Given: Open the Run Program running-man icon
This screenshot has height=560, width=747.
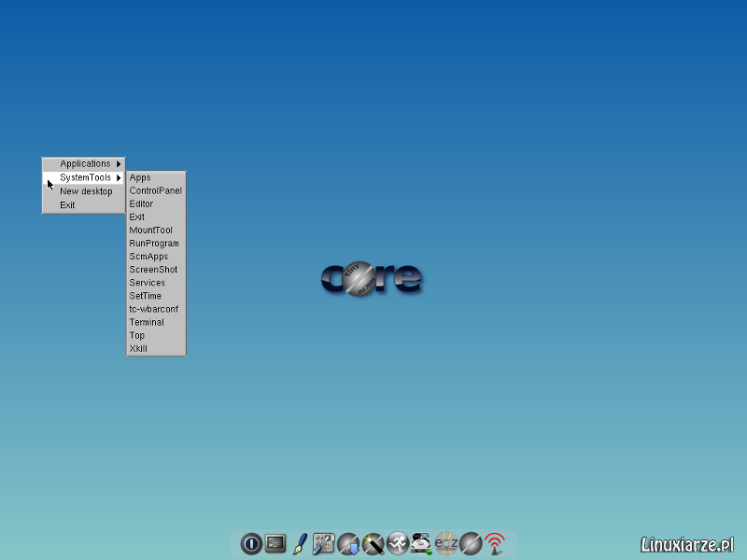Looking at the screenshot, I should (398, 543).
